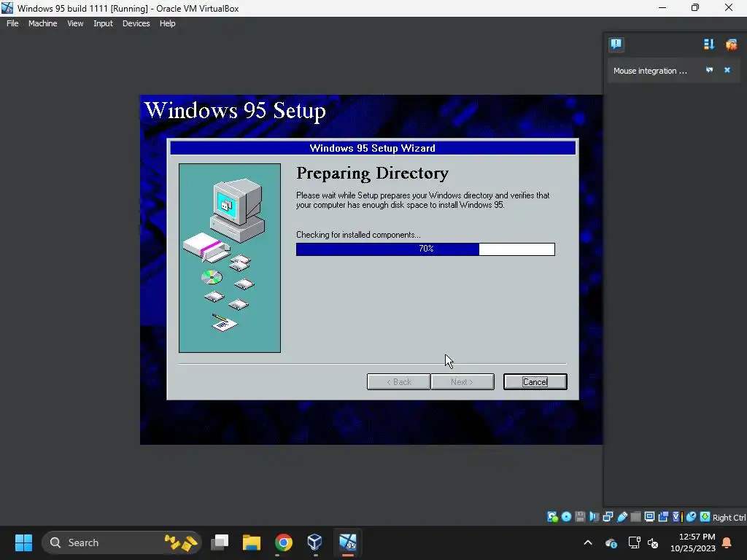Maximize the VirtualBox window
The image size is (747, 560).
[695, 7]
